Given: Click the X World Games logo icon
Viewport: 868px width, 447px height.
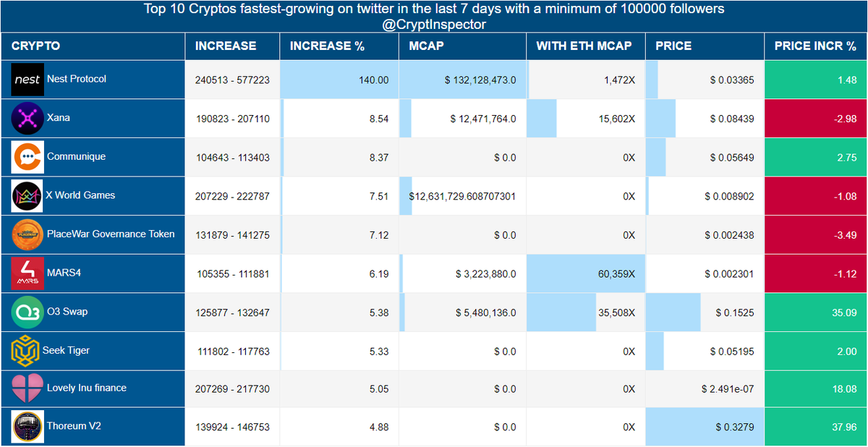Looking at the screenshot, I should tap(27, 196).
